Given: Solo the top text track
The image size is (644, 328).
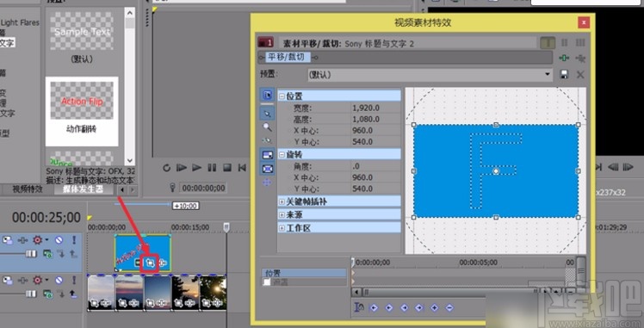Looking at the screenshot, I should (x=74, y=239).
